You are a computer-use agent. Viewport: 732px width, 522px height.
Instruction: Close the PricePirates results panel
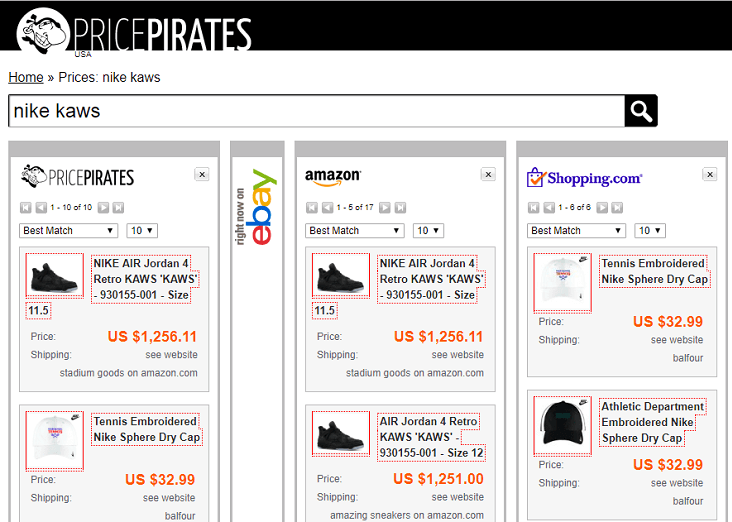[x=202, y=174]
